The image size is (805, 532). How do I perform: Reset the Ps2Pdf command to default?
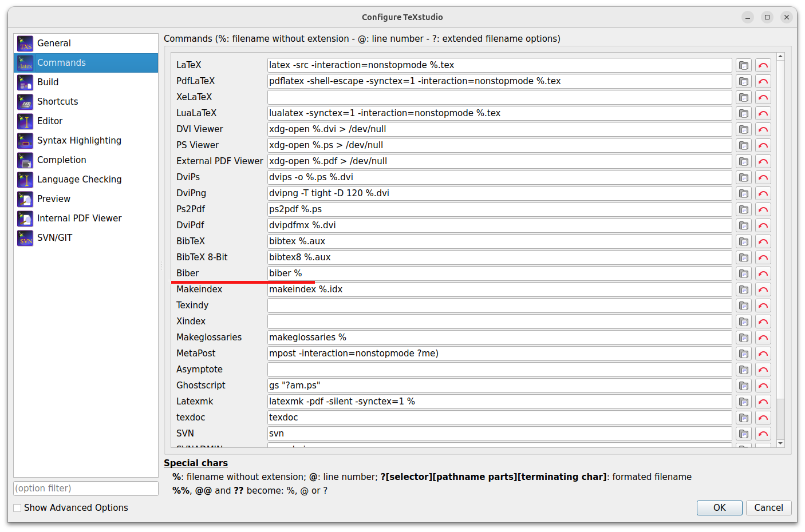[x=763, y=209]
